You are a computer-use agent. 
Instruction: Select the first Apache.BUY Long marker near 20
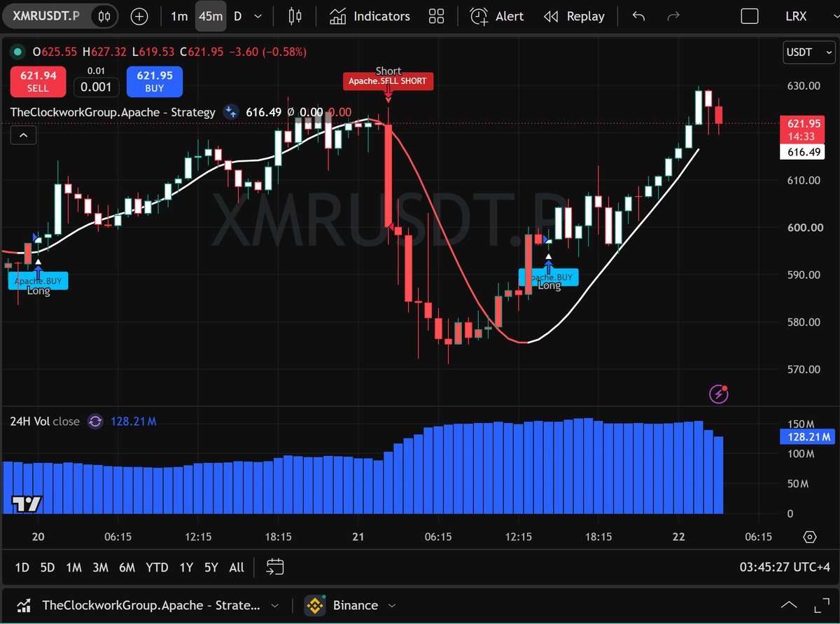(x=38, y=281)
